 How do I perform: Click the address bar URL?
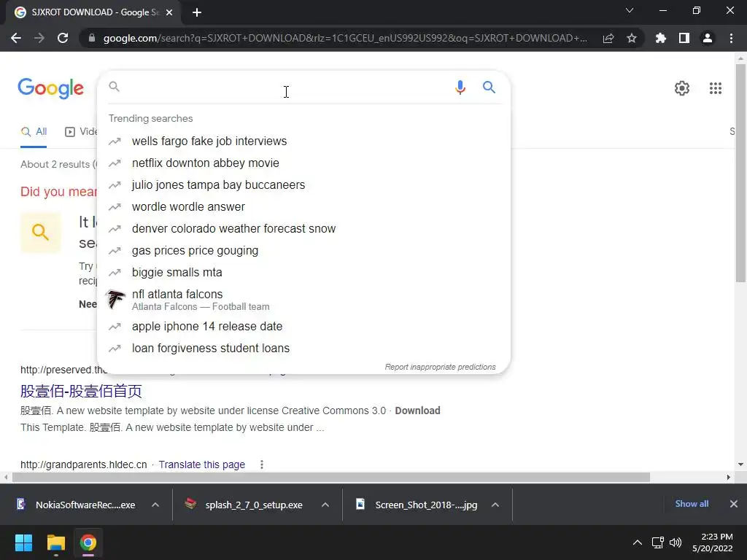(x=345, y=38)
